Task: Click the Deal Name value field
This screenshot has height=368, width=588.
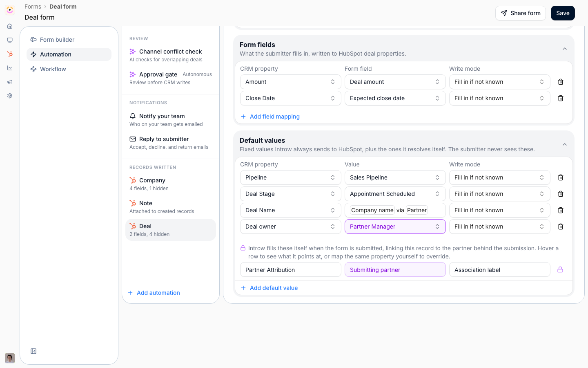Action: pyautogui.click(x=395, y=210)
